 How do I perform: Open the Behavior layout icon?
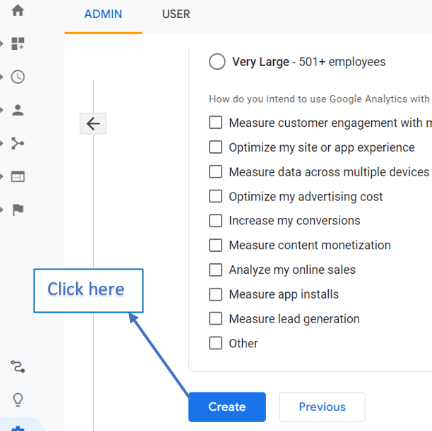18,176
